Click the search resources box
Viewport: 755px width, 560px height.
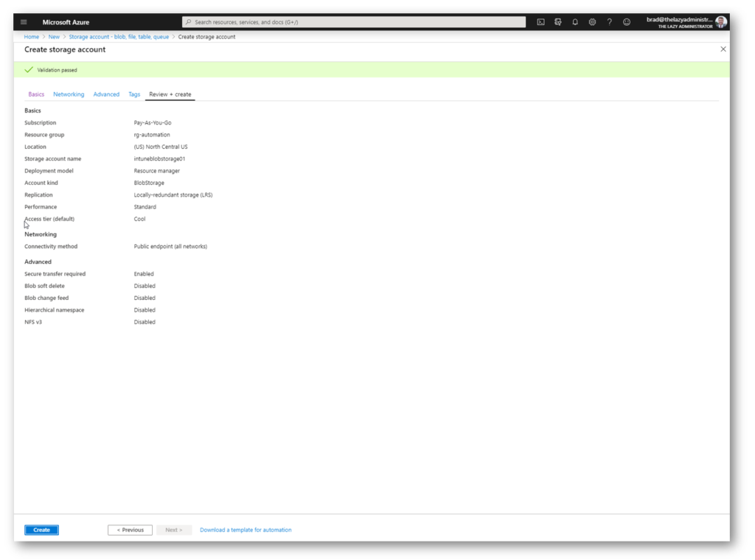point(354,22)
